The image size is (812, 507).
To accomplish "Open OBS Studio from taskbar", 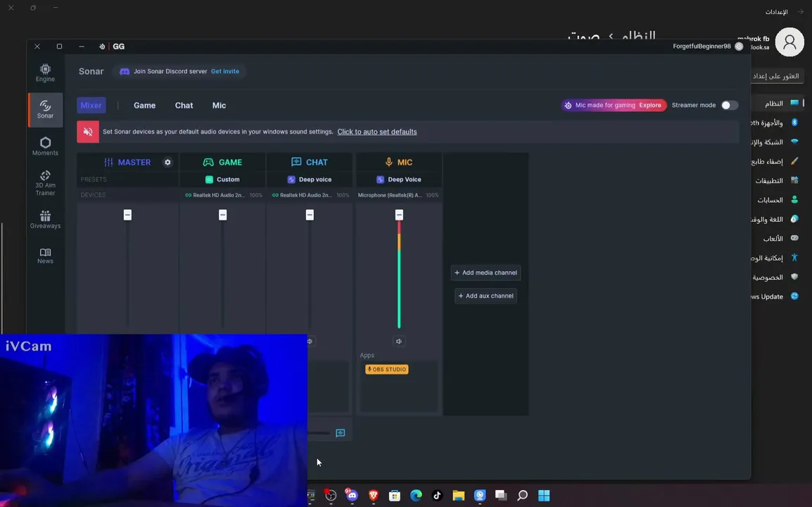I will pos(331,496).
